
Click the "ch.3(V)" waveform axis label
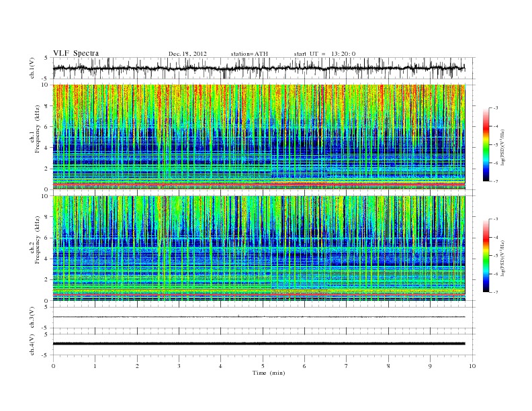(x=32, y=318)
